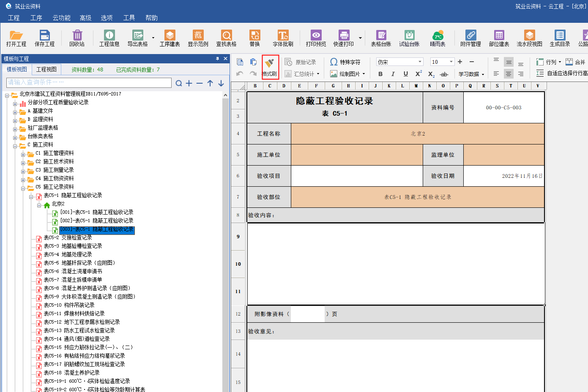588x392 pixels.
Task: Expand the A 基建文件 node
Action: coord(15,112)
